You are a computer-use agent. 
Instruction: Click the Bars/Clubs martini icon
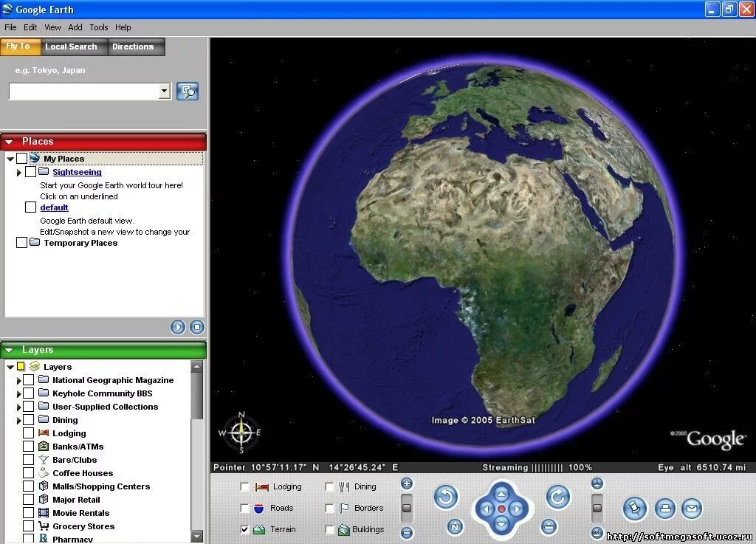(44, 460)
